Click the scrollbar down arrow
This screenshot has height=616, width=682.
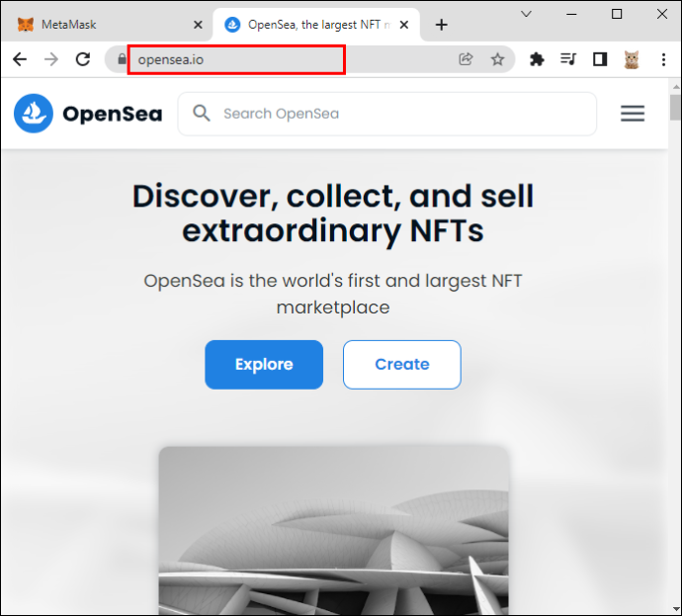(675, 609)
